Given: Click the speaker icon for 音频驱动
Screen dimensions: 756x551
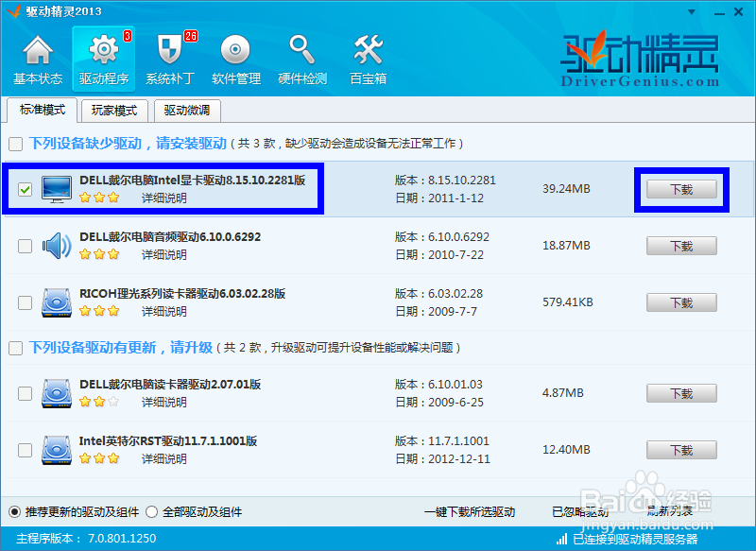Looking at the screenshot, I should click(57, 246).
